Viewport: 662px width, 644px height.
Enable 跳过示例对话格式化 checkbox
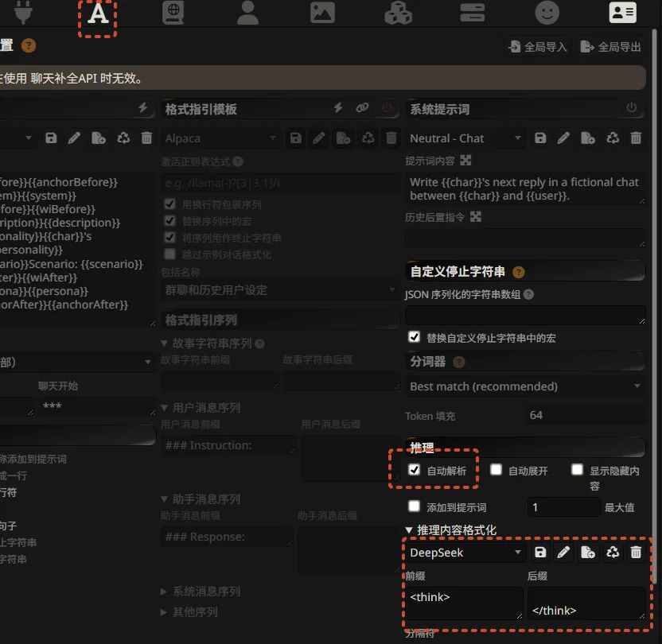point(169,254)
